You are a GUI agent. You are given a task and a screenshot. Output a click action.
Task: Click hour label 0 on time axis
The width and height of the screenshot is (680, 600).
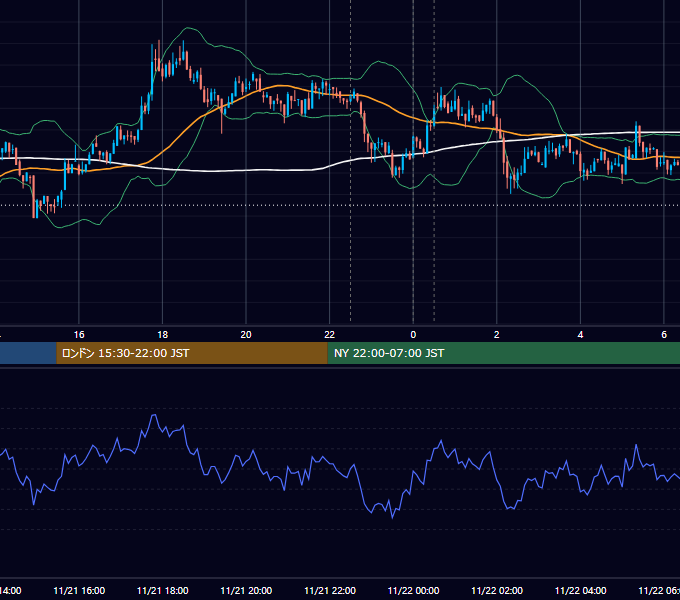413,334
